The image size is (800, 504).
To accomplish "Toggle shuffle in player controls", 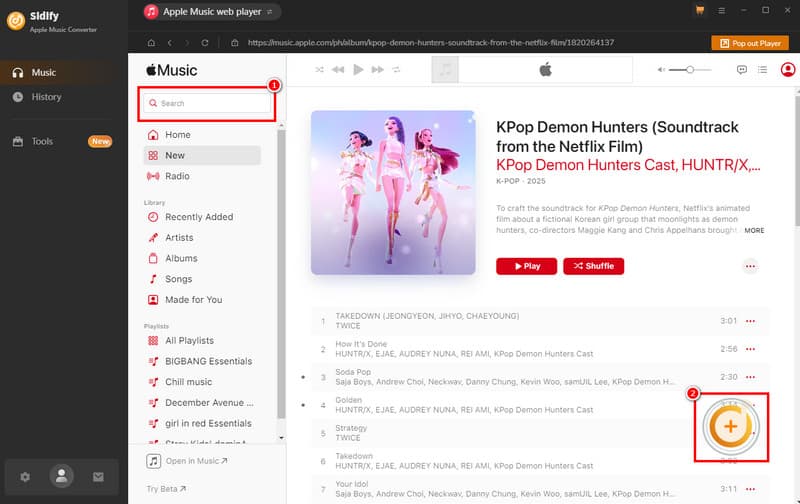I will point(319,69).
